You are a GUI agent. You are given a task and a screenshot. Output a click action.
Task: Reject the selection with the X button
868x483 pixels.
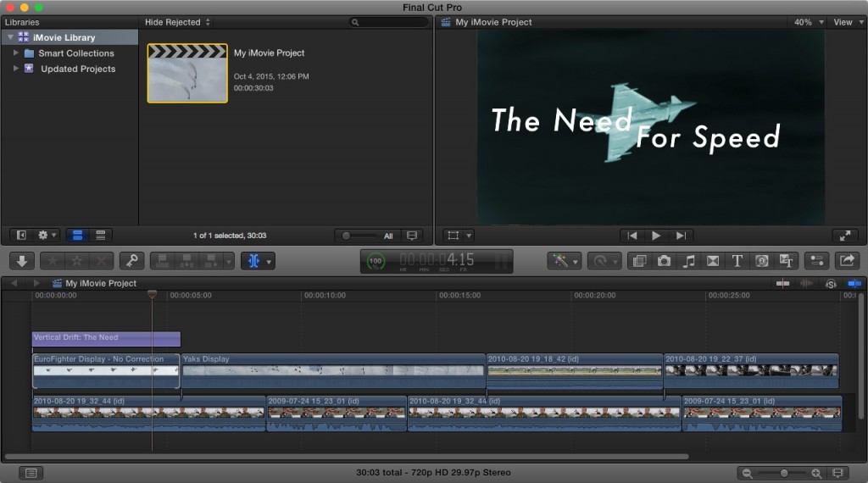pyautogui.click(x=102, y=261)
